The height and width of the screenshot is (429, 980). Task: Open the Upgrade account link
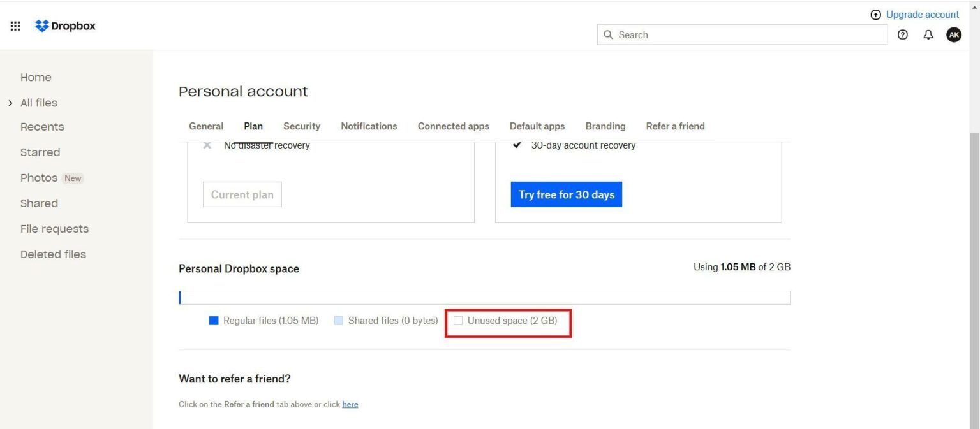[x=922, y=14]
